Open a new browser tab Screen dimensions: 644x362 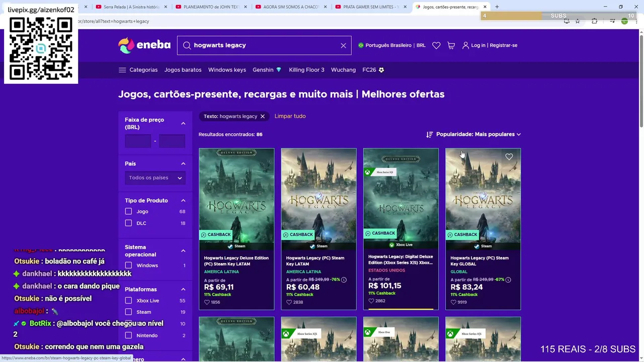point(497,7)
